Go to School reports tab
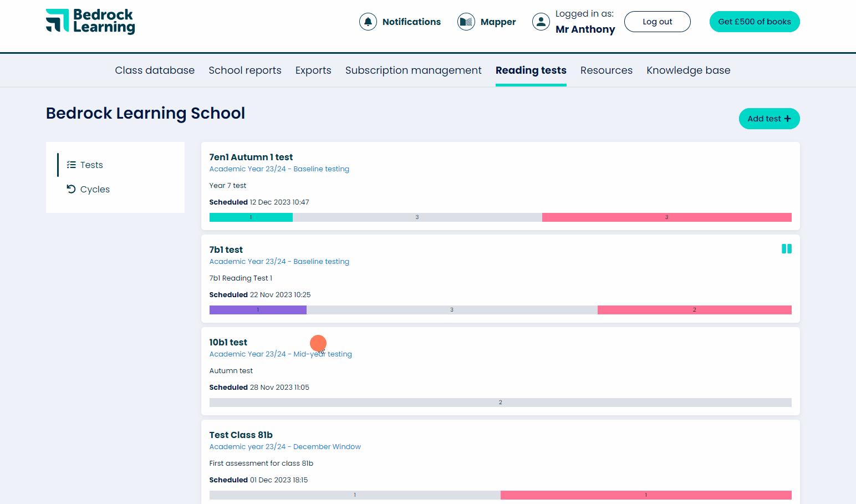 click(x=245, y=70)
